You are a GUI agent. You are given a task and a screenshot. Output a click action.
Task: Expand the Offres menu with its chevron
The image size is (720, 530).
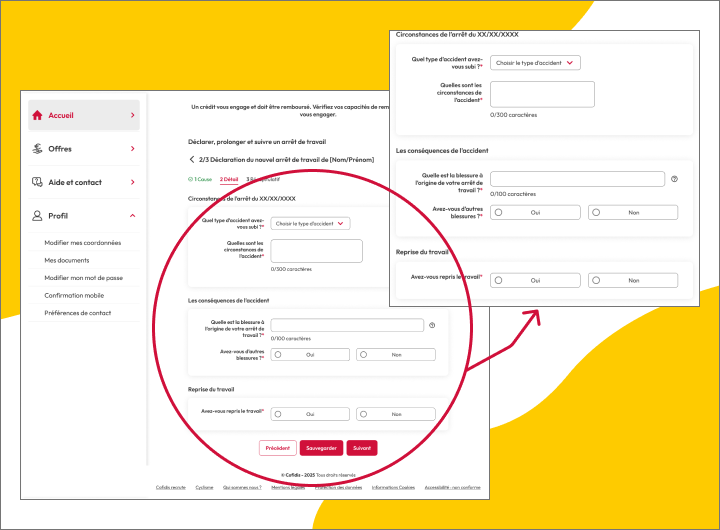point(132,149)
